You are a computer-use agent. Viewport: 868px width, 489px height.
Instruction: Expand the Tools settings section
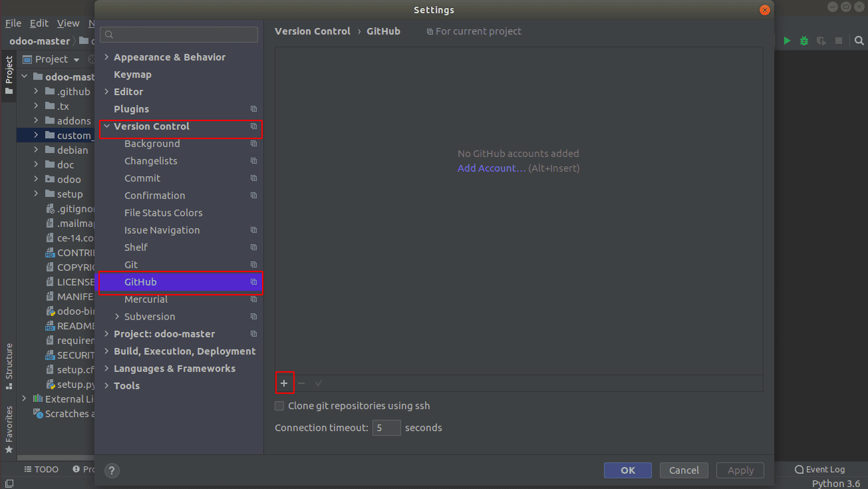pos(107,385)
